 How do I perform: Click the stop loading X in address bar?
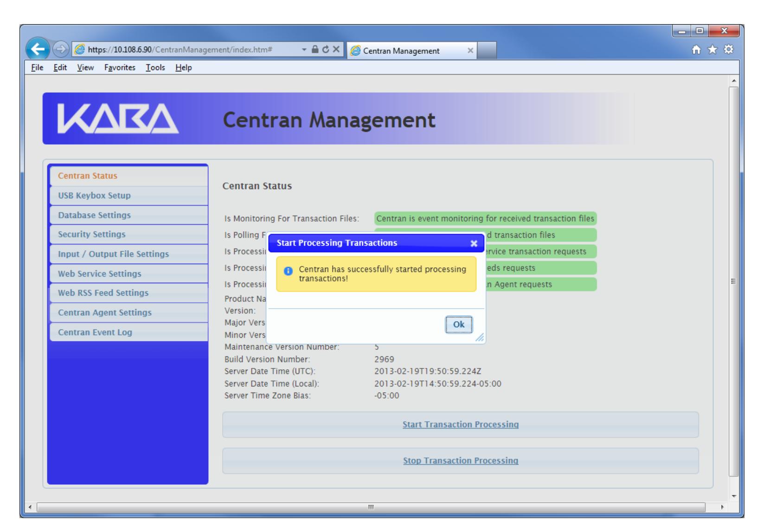click(336, 50)
